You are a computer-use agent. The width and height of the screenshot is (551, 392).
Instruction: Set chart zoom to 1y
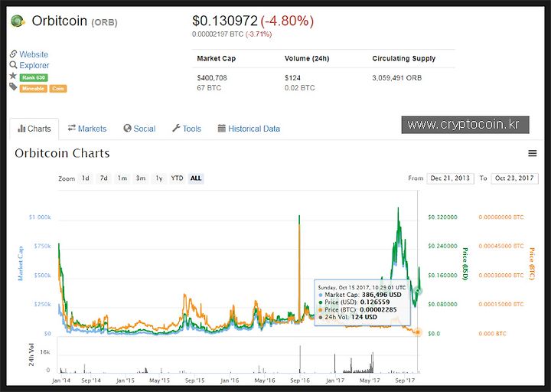(159, 178)
